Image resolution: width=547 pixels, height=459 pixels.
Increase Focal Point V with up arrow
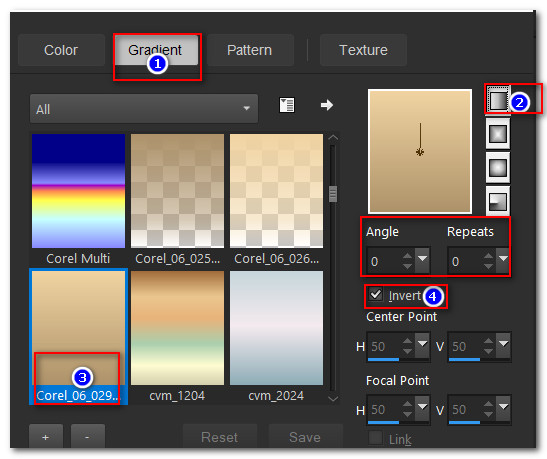488,404
